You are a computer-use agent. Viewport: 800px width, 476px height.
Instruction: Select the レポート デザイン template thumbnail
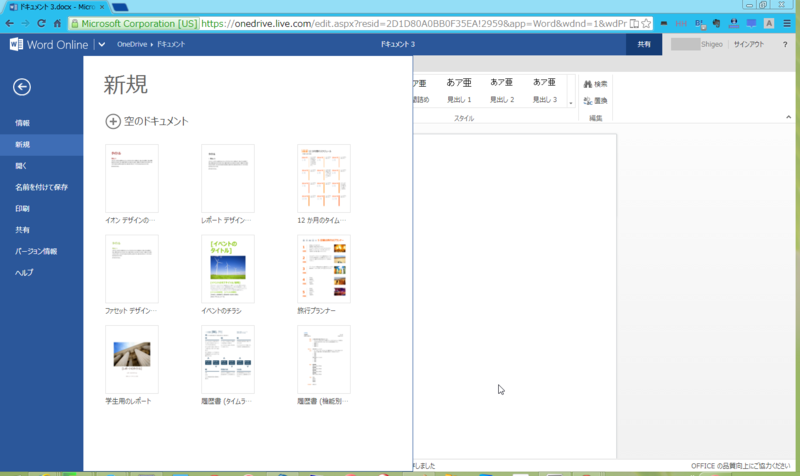click(228, 178)
